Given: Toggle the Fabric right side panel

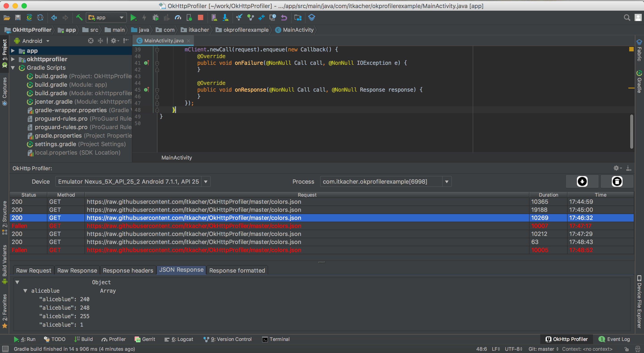Looking at the screenshot, I should click(639, 50).
